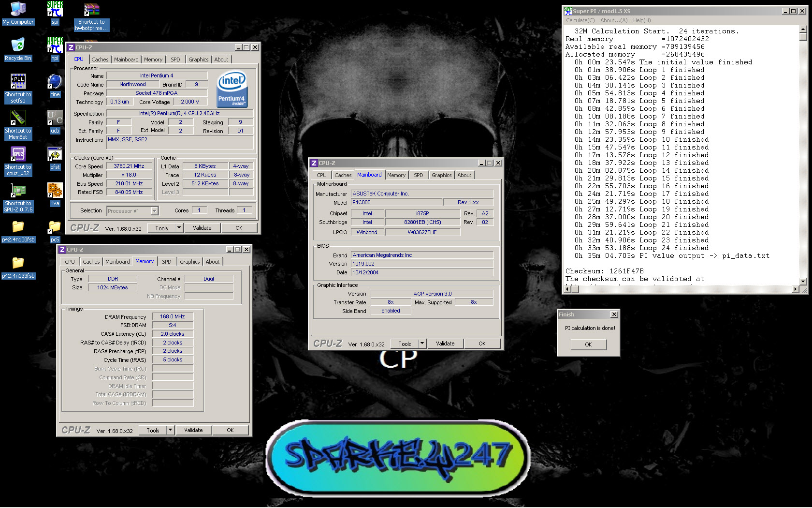The width and height of the screenshot is (812, 508).
Task: Expand Tools dropdown arrow in CPU-Z Mainboard window
Action: (x=422, y=344)
